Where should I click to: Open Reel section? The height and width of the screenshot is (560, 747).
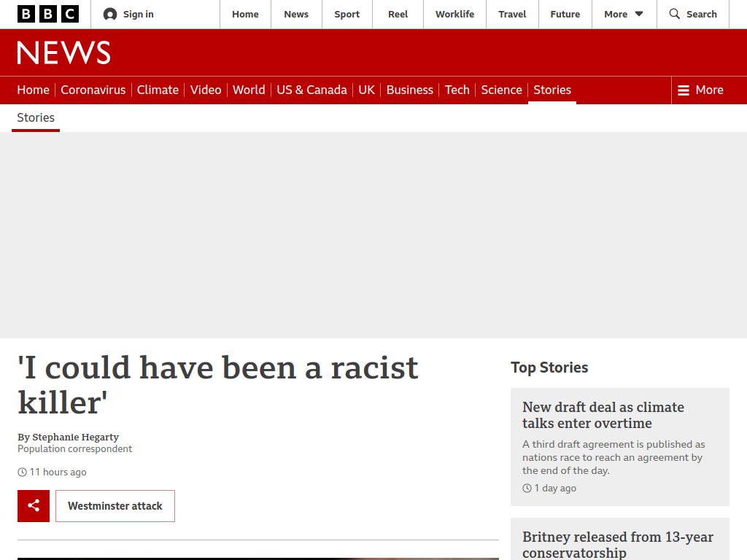tap(398, 15)
